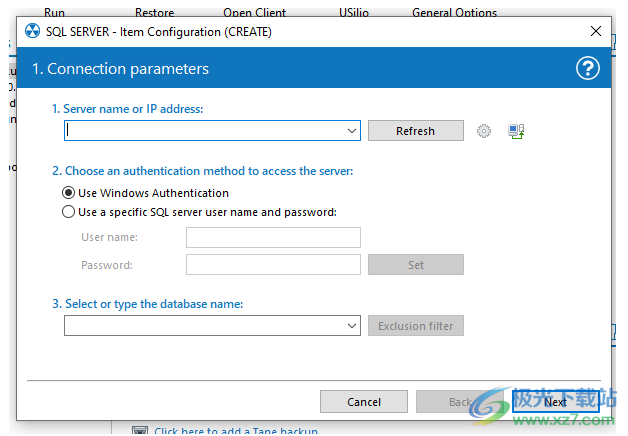This screenshot has width=628, height=436.
Task: Expand the server name dropdown arrow
Action: click(x=352, y=131)
